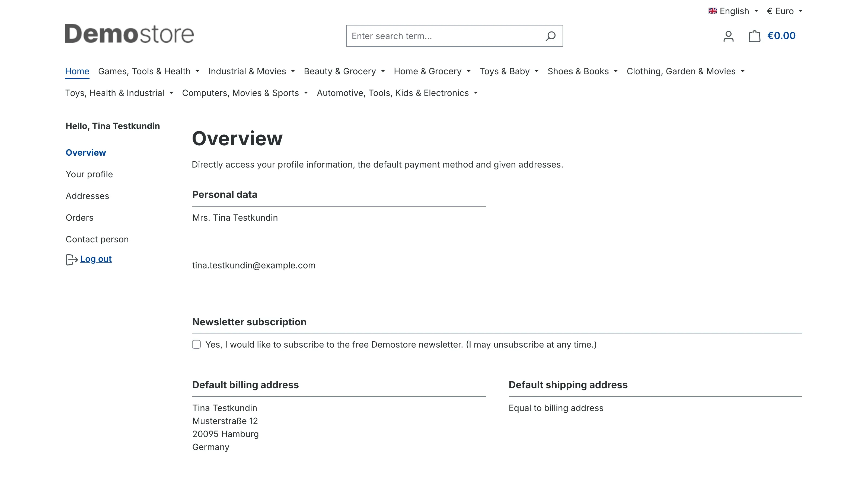Open the Euro currency dropdown
868x488 pixels.
[785, 11]
